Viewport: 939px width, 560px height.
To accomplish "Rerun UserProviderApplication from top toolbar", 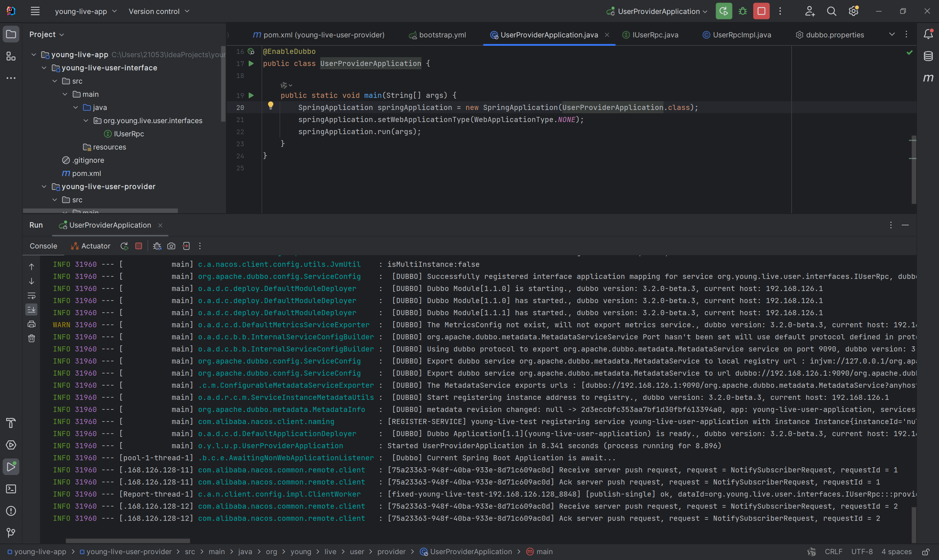I will [x=723, y=11].
